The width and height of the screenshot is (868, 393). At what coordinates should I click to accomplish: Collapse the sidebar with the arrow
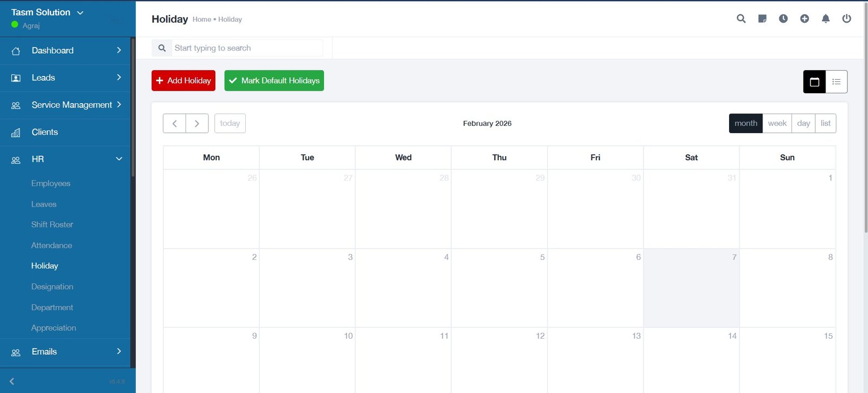12,382
